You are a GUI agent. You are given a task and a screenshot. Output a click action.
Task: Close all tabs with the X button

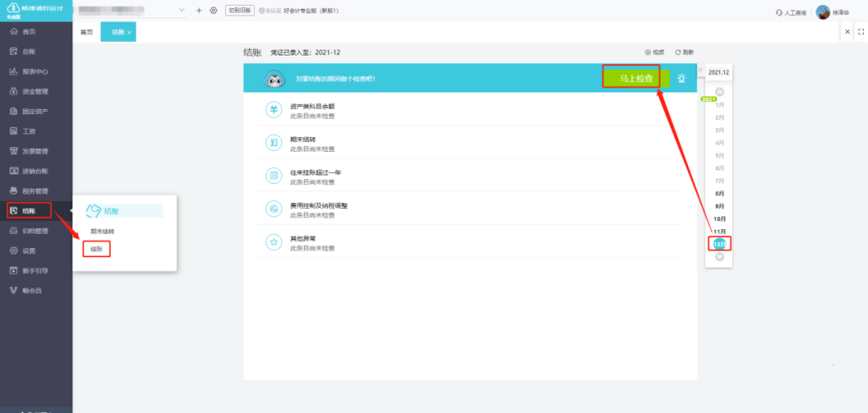point(848,32)
